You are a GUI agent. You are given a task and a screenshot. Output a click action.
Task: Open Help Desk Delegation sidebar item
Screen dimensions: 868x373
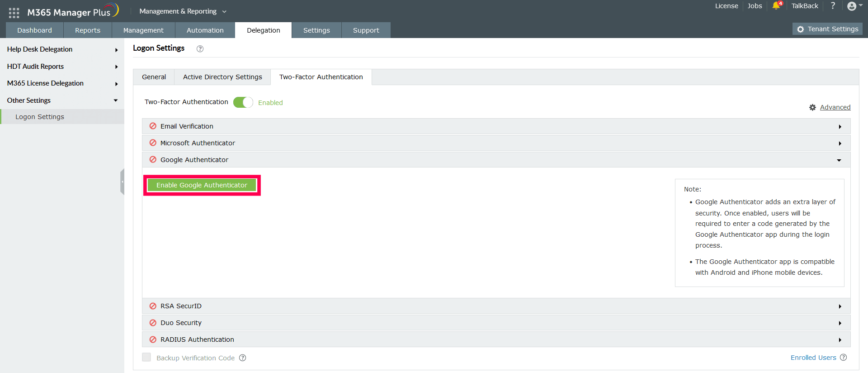pyautogui.click(x=40, y=49)
